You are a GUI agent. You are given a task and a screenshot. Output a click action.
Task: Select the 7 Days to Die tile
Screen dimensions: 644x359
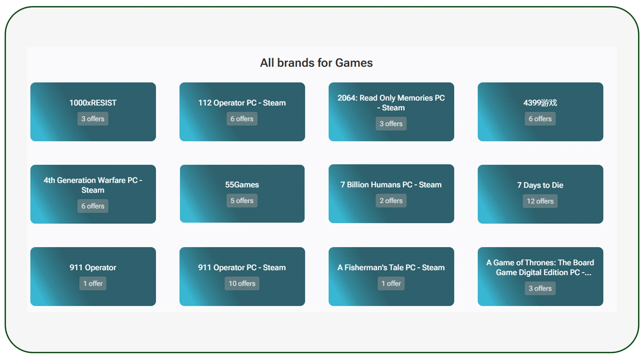[540, 194]
